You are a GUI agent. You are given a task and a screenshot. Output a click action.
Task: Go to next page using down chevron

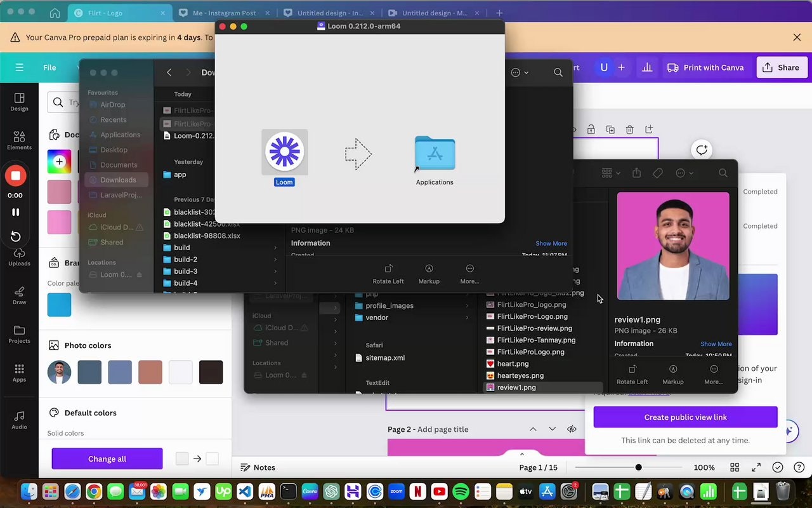(552, 429)
